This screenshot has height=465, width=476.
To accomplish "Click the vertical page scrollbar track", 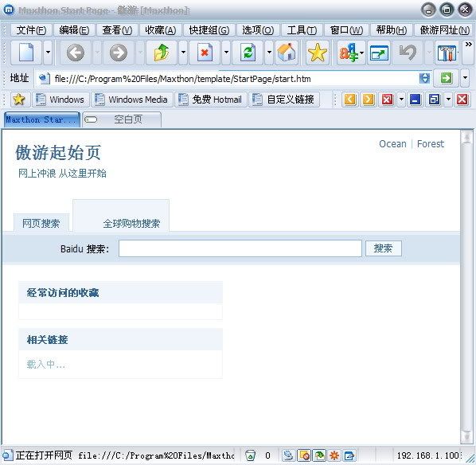I will (466, 287).
